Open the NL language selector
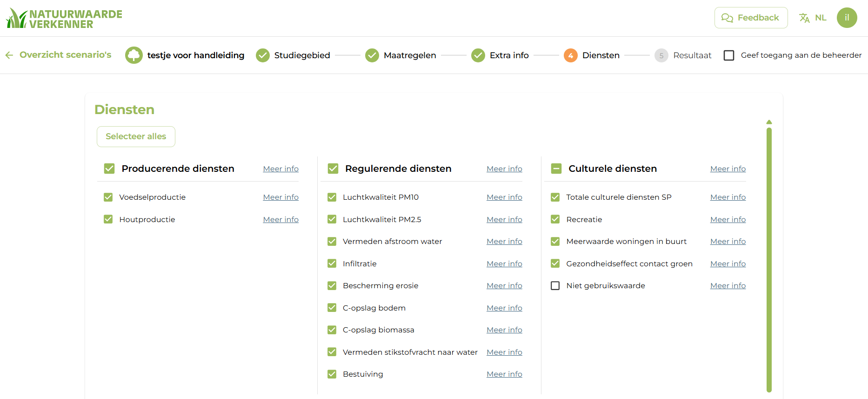 coord(821,18)
